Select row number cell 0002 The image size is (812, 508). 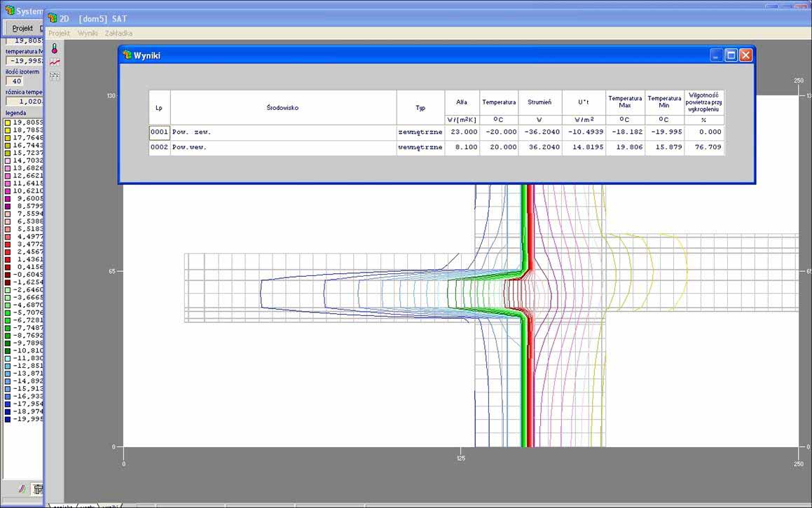[x=160, y=147]
